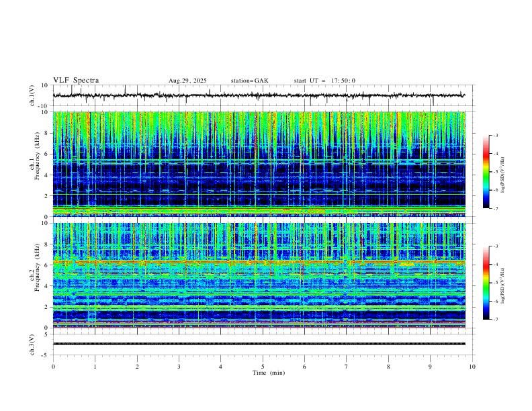The width and height of the screenshot is (532, 411).
Task: Click the '7' tick label on time axis
Action: 347,367
